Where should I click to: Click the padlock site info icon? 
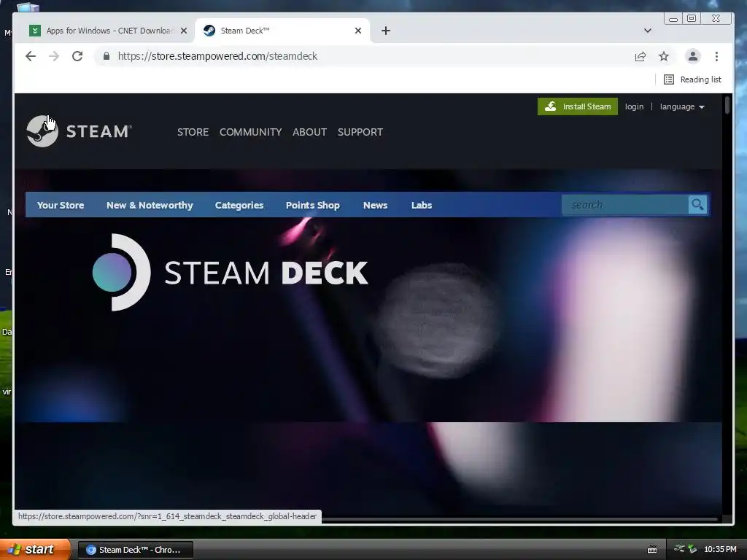pos(107,56)
